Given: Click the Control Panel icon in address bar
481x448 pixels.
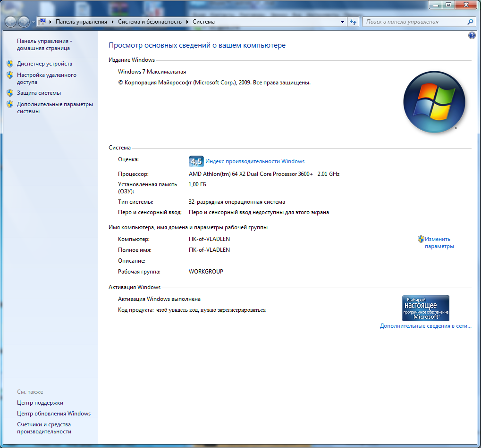Looking at the screenshot, I should pyautogui.click(x=42, y=22).
